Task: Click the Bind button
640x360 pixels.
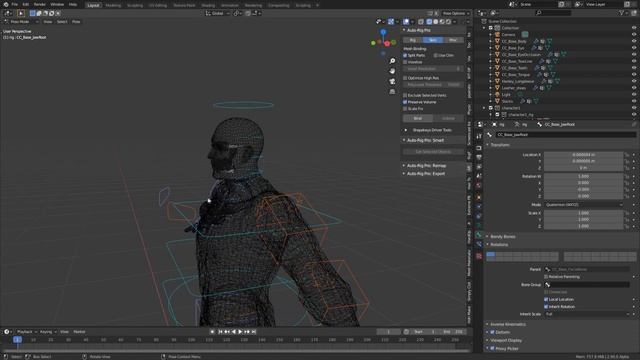Action: coord(418,118)
